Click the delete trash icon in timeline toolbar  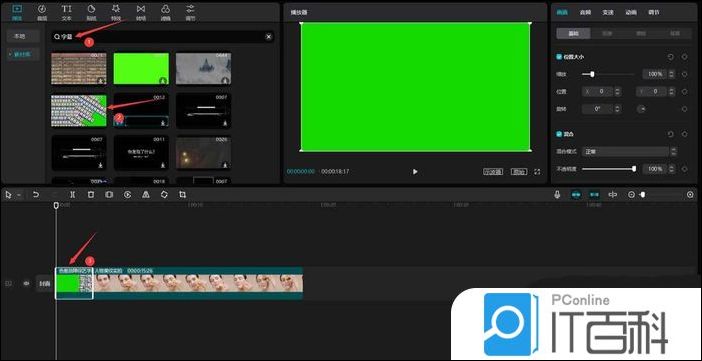[91, 195]
